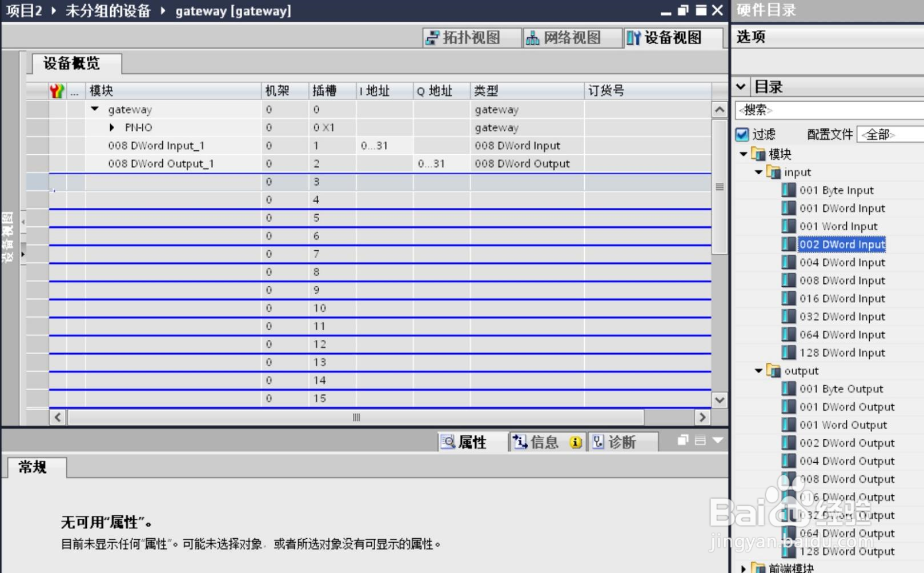Click the device overview scroll-down arrow
The width and height of the screenshot is (924, 573).
point(720,400)
